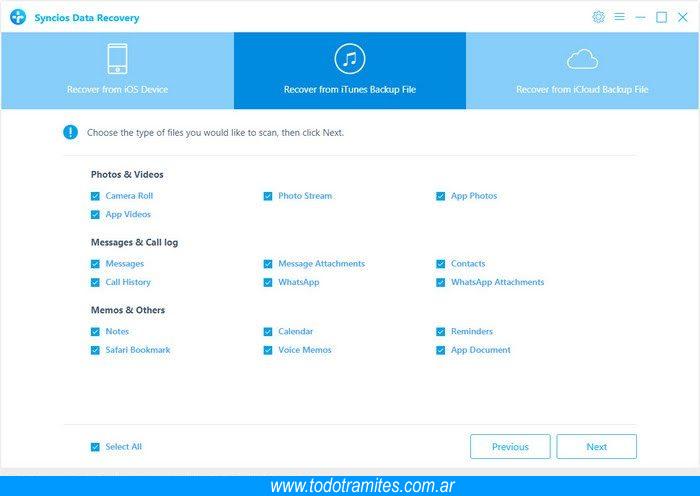Toggle the App Document checkbox
This screenshot has width=700, height=496.
coord(441,351)
